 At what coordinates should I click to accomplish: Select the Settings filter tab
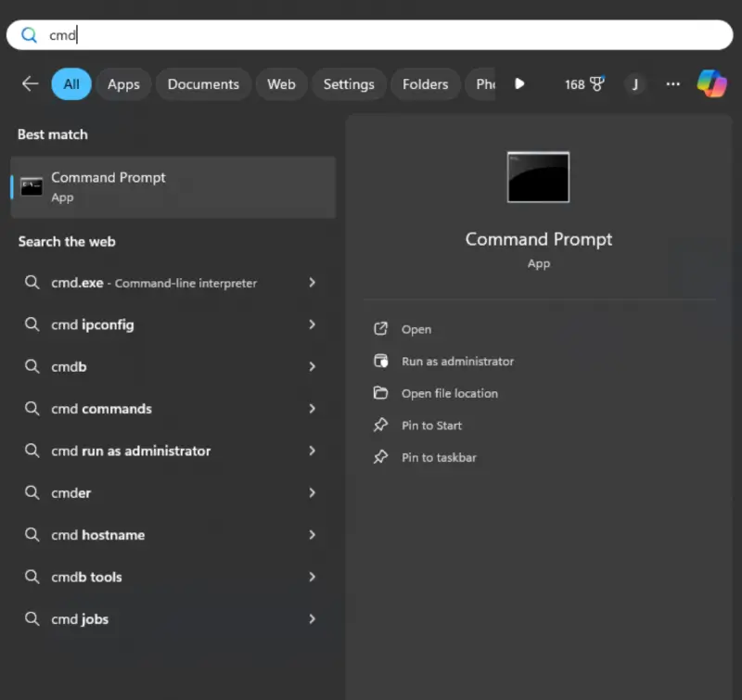pos(349,84)
